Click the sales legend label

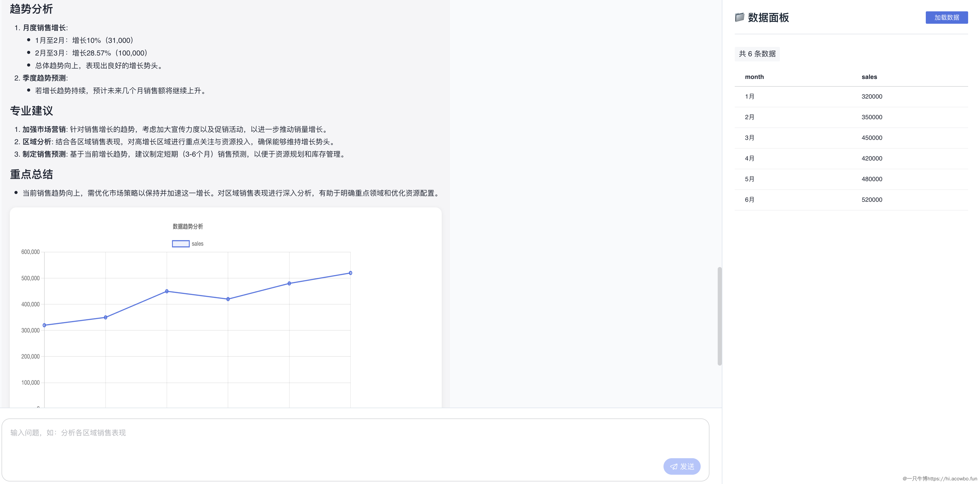[197, 244]
